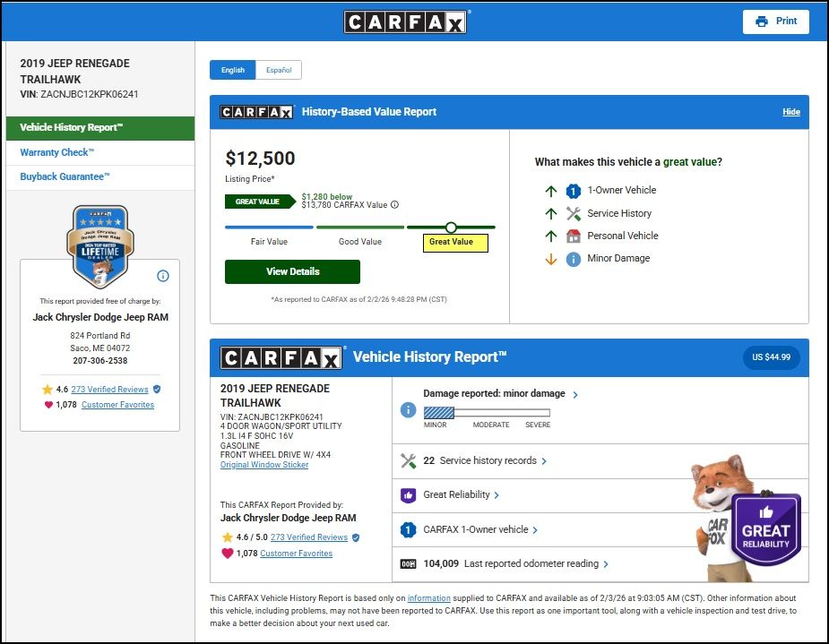829x644 pixels.
Task: Click the printer icon in Print button
Action: 762,21
